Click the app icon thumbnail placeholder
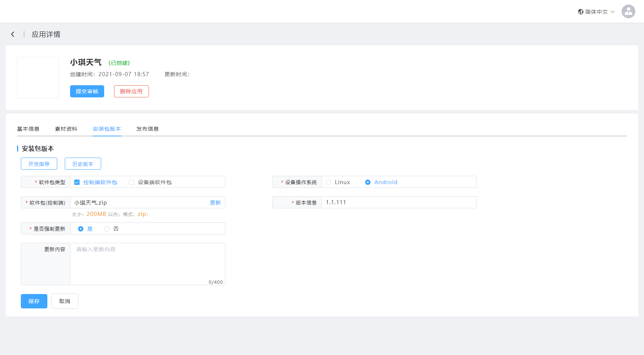Screen dimensions: 644x355 click(x=38, y=78)
